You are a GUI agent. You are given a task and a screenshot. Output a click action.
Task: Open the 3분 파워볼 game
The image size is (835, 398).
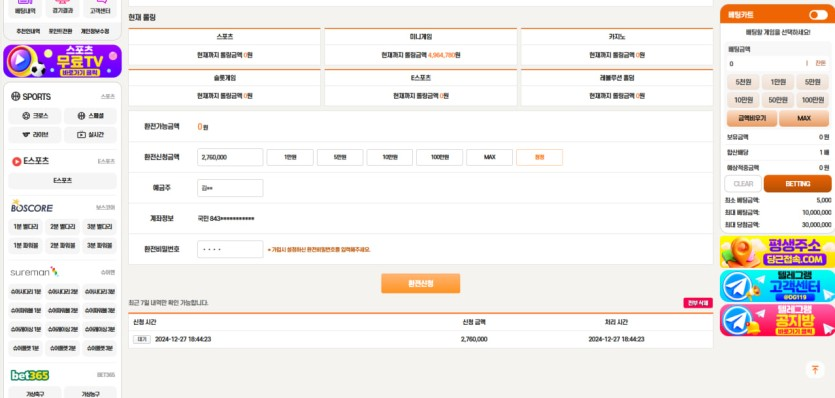(x=99, y=246)
